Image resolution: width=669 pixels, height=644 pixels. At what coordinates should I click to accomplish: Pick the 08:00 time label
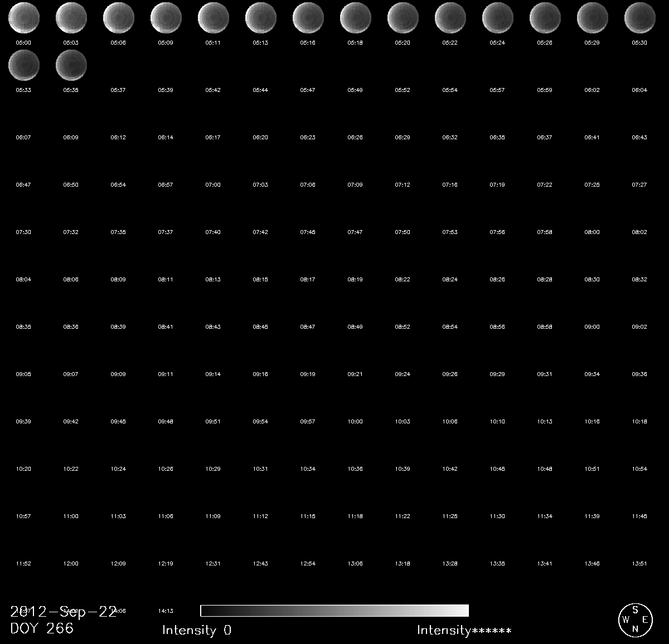pyautogui.click(x=592, y=232)
